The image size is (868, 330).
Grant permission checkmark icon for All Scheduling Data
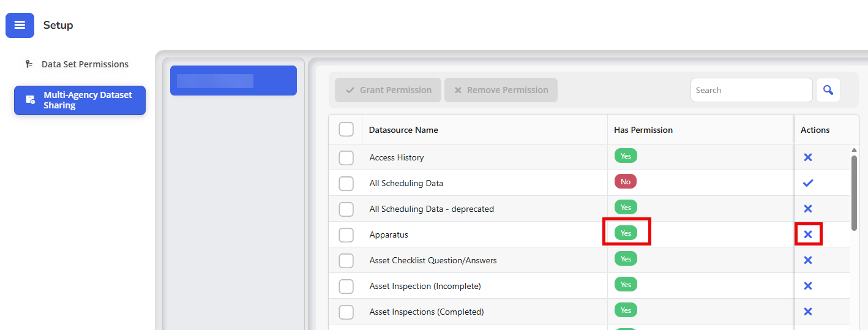tap(807, 183)
